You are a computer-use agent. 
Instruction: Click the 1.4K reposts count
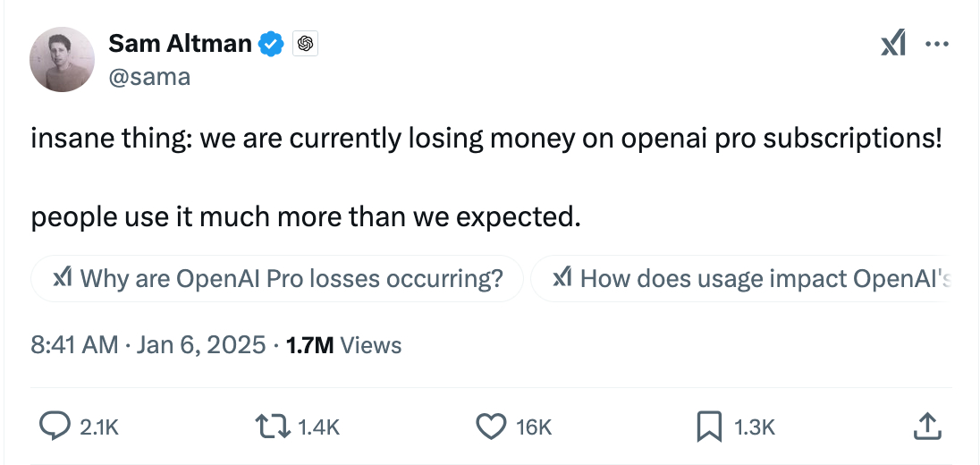coord(319,428)
